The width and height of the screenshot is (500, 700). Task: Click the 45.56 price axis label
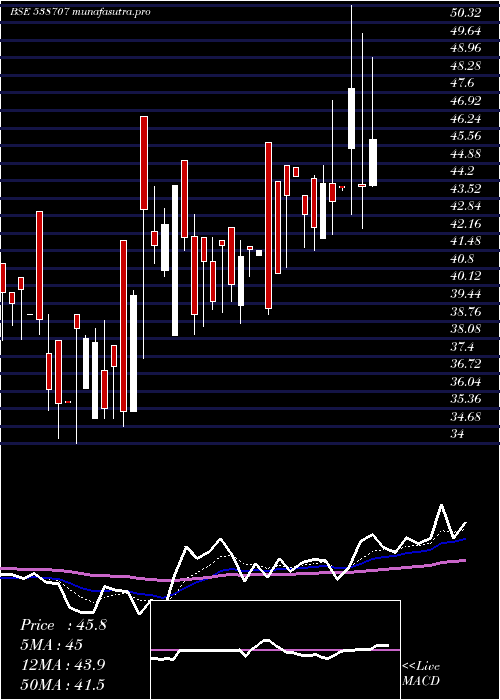click(x=466, y=136)
